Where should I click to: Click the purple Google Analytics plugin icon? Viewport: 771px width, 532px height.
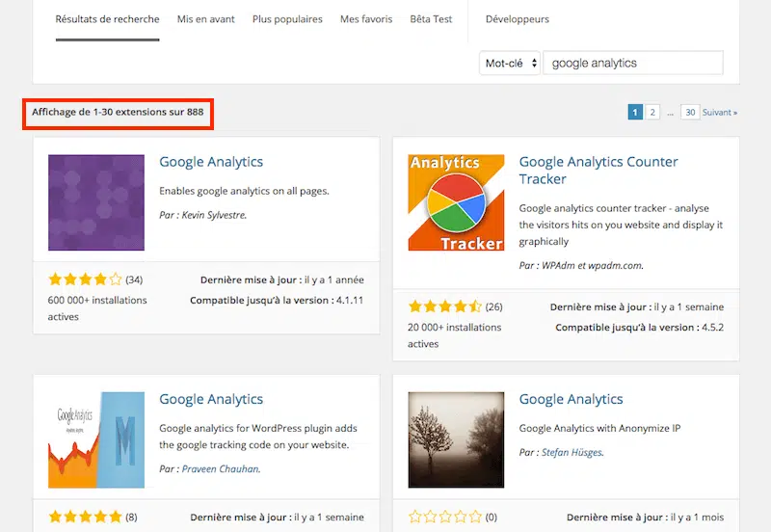(95, 202)
